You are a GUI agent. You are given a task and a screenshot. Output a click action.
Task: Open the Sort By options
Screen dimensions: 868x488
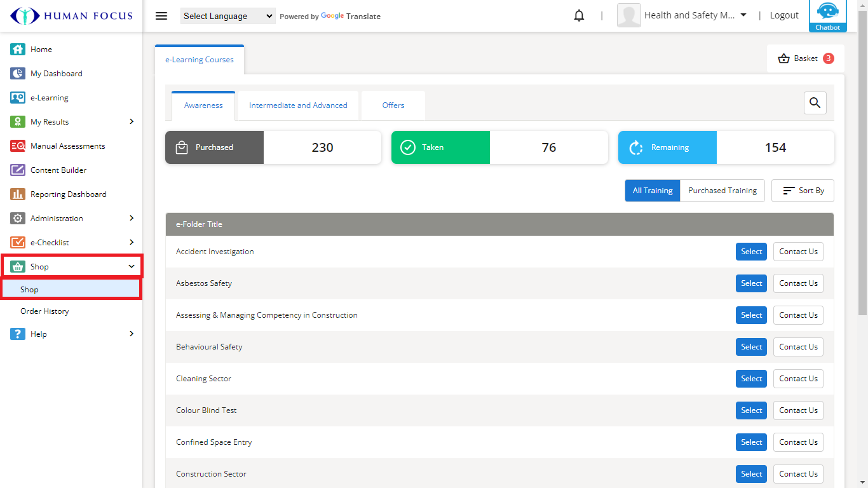[803, 191]
